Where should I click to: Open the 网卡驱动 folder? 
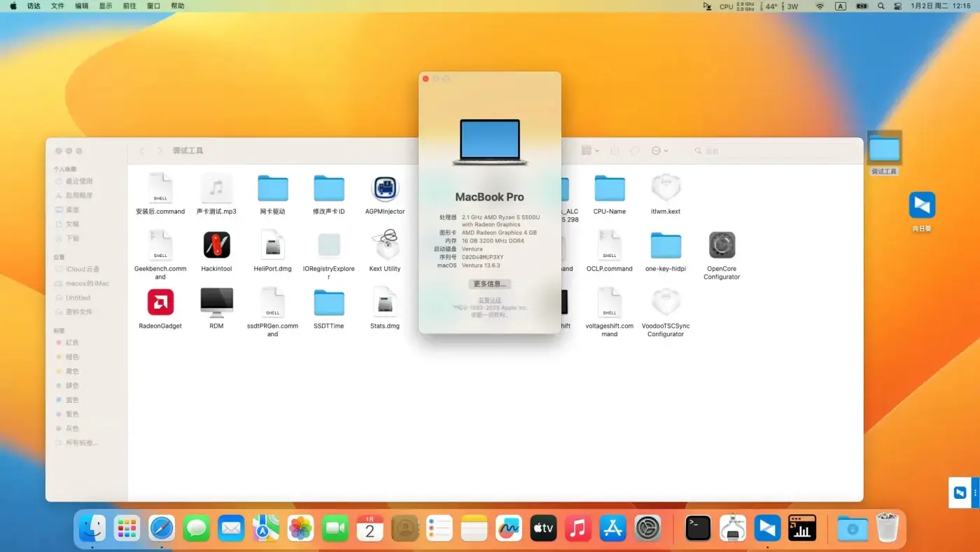tap(272, 189)
